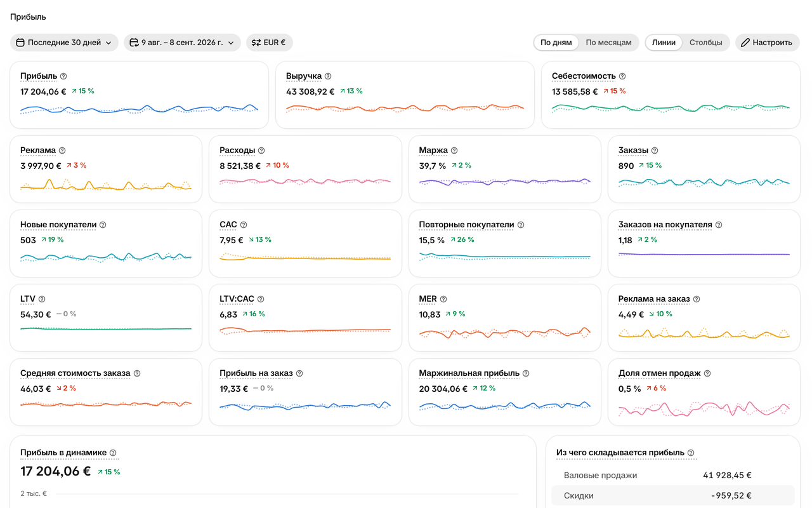
Task: Select the Линии chart style
Action: pos(664,43)
